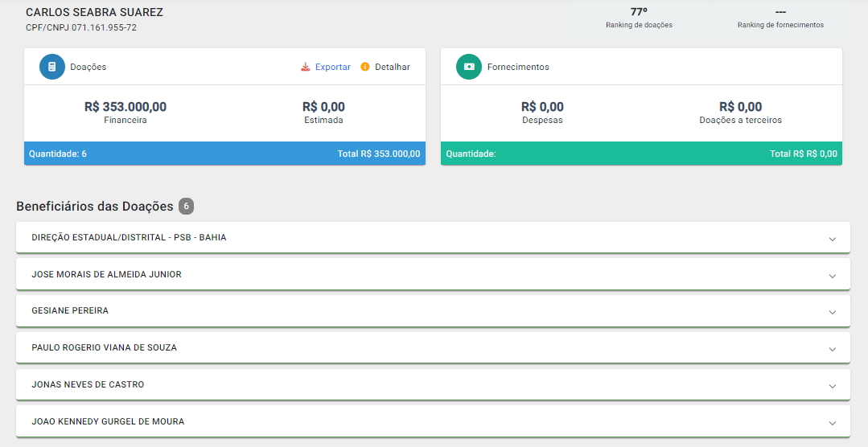Viewport: 868px width, 447px height.
Task: Expand JONAS NEVES DE CASTRO chevron
Action: click(832, 386)
